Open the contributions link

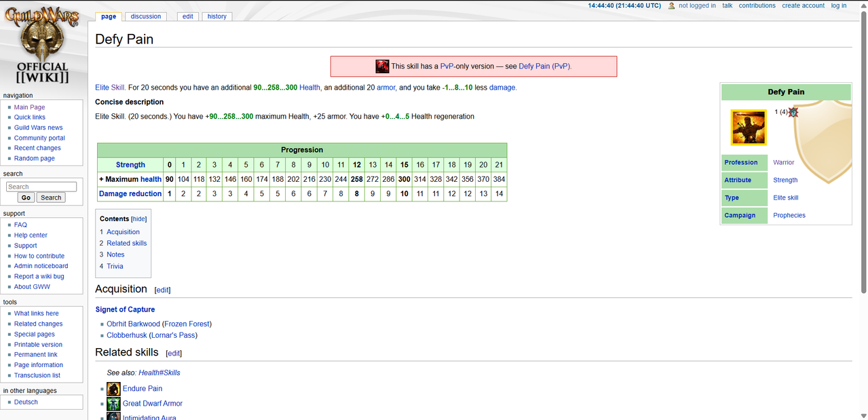[x=757, y=5]
